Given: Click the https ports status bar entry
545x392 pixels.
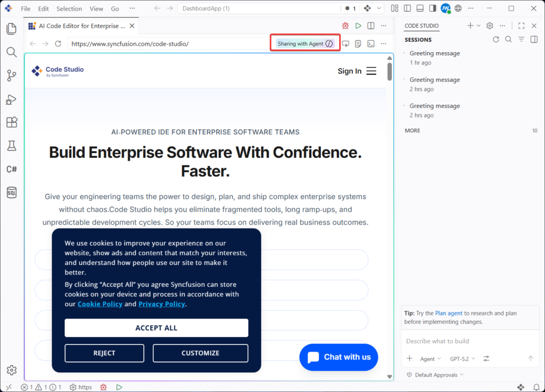Looking at the screenshot, I should coord(81,387).
